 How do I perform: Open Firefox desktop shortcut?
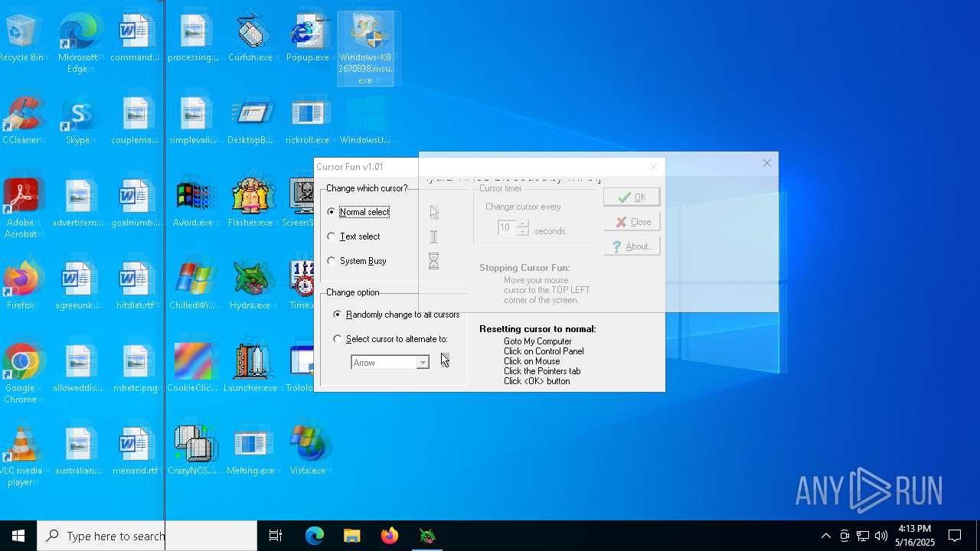(x=21, y=286)
